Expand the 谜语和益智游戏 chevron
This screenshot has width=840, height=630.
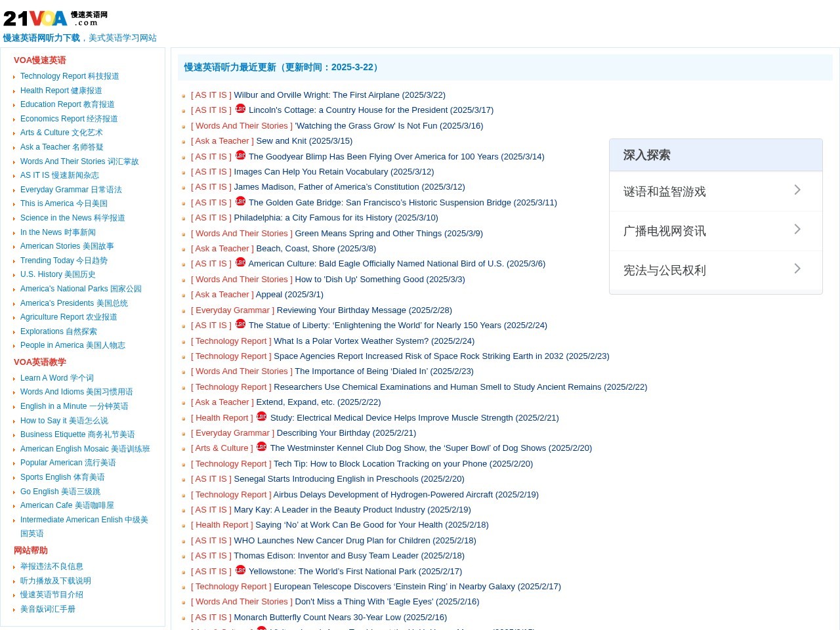797,190
